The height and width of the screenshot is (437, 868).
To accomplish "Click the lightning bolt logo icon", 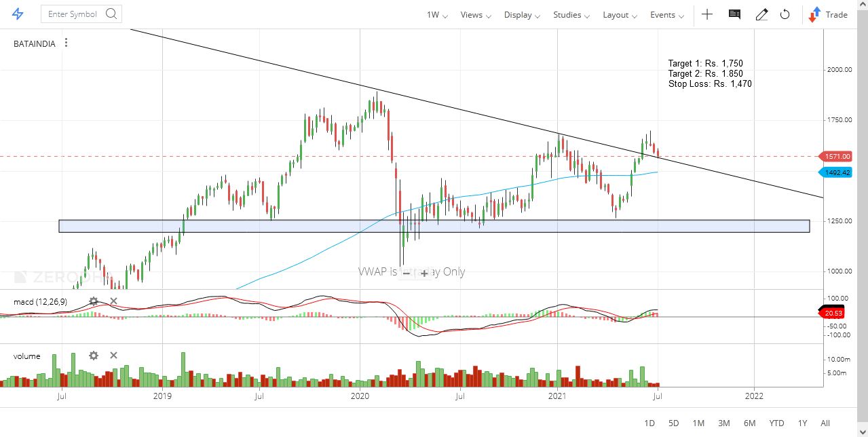I will tap(18, 14).
